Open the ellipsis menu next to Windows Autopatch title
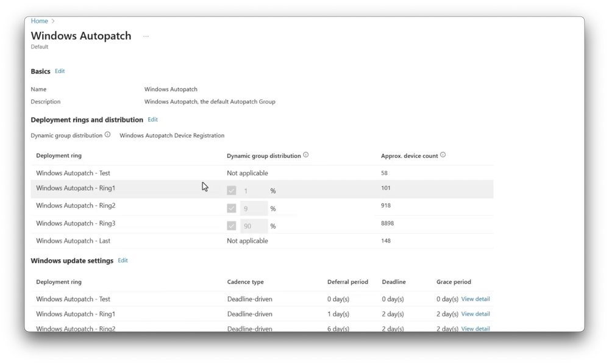Viewport: 609px width, 364px height. (x=146, y=37)
